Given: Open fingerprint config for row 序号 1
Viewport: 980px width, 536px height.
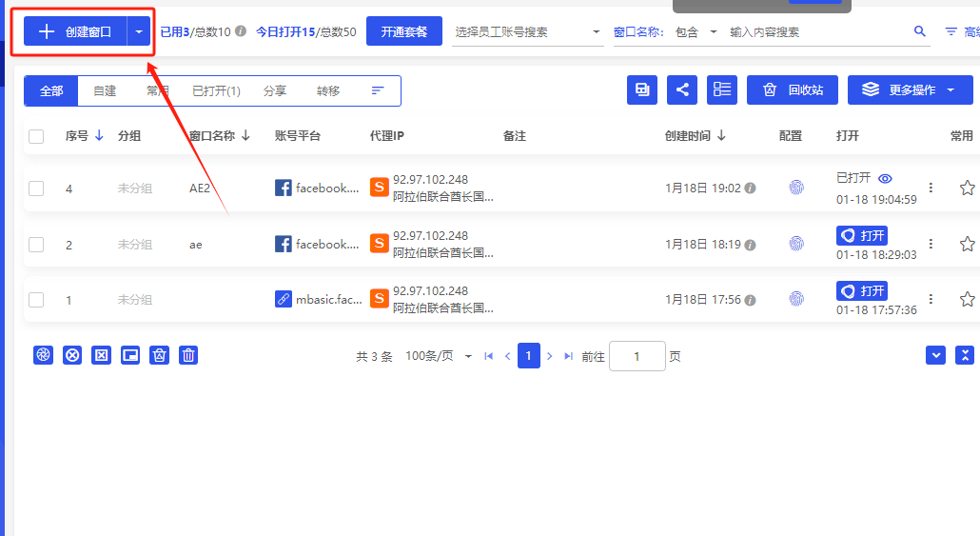Looking at the screenshot, I should pyautogui.click(x=796, y=298).
